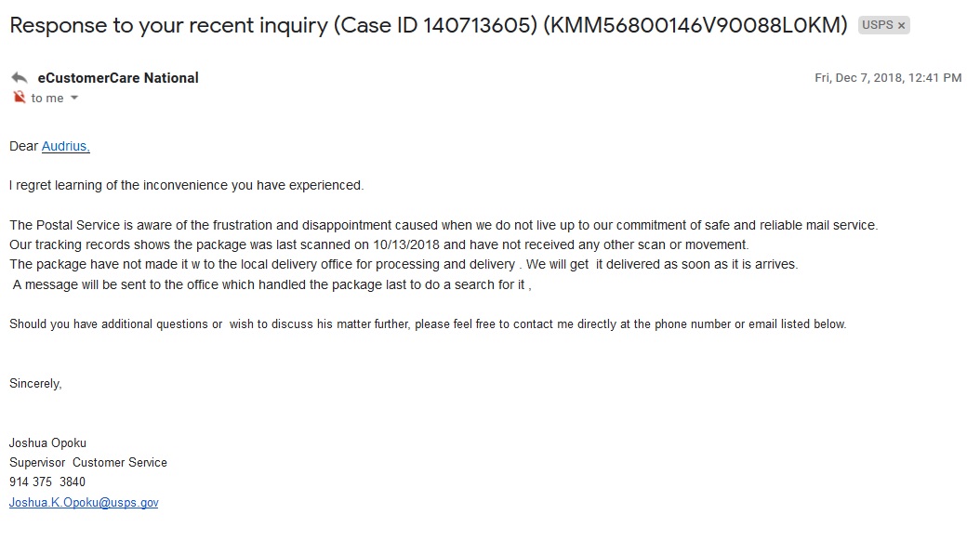Open the Audrius link in the greeting
This screenshot has width=980, height=541.
point(66,146)
